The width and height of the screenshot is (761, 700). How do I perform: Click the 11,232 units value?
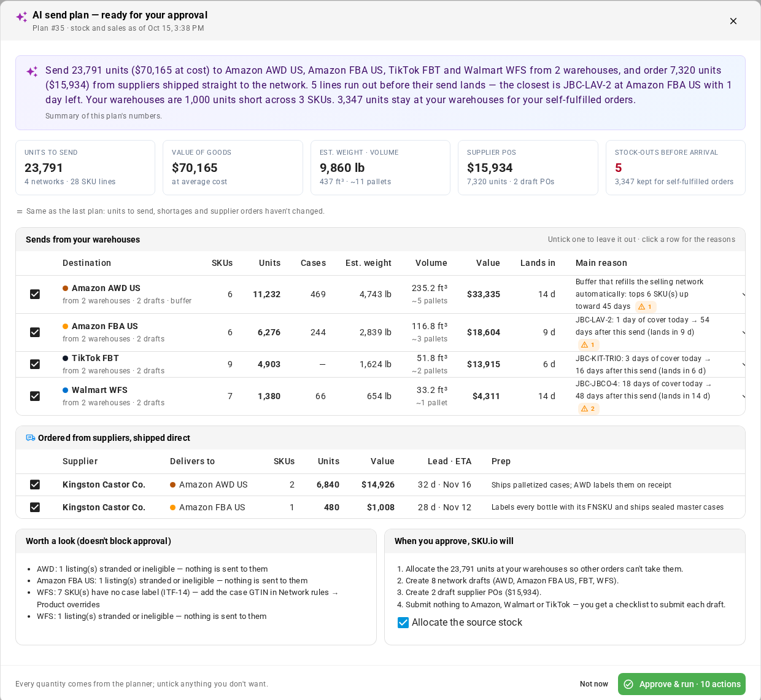pyautogui.click(x=266, y=294)
